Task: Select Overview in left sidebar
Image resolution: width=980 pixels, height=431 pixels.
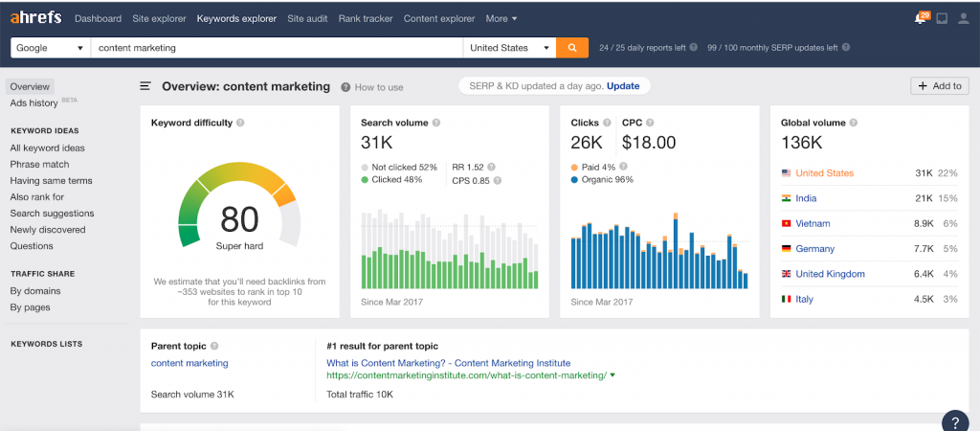Action: click(30, 86)
